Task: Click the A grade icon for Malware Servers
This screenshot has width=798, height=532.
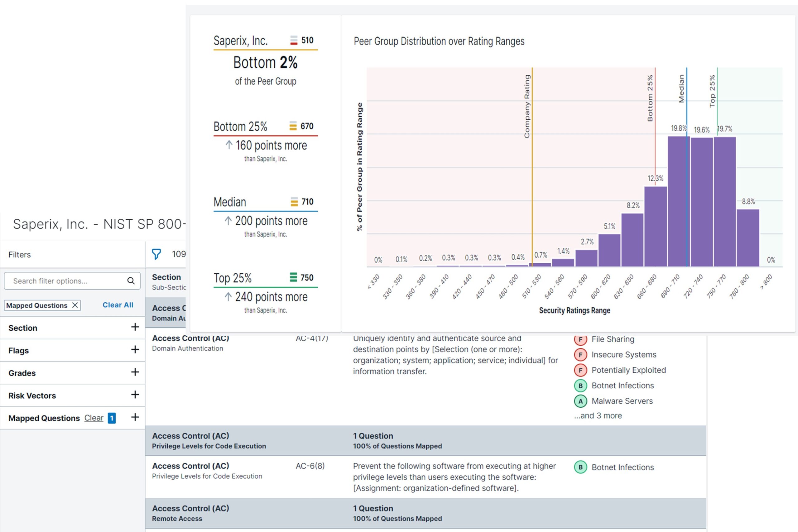Action: (580, 401)
